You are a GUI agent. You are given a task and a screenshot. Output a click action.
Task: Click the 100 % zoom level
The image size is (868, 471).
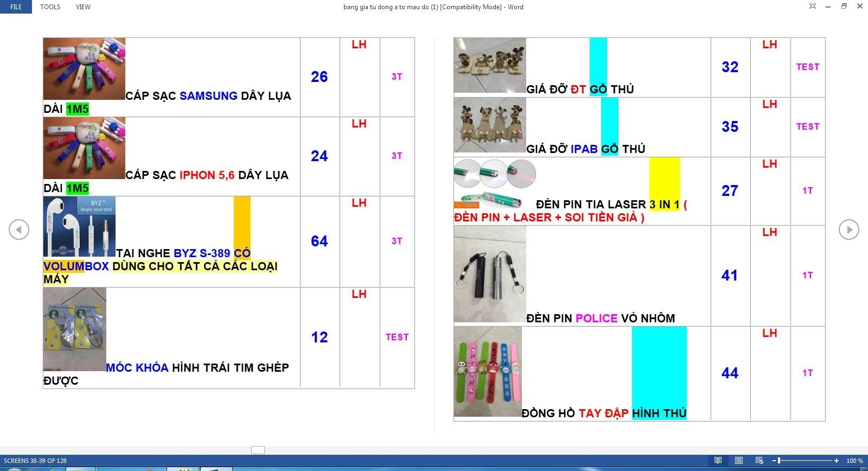tap(854, 461)
